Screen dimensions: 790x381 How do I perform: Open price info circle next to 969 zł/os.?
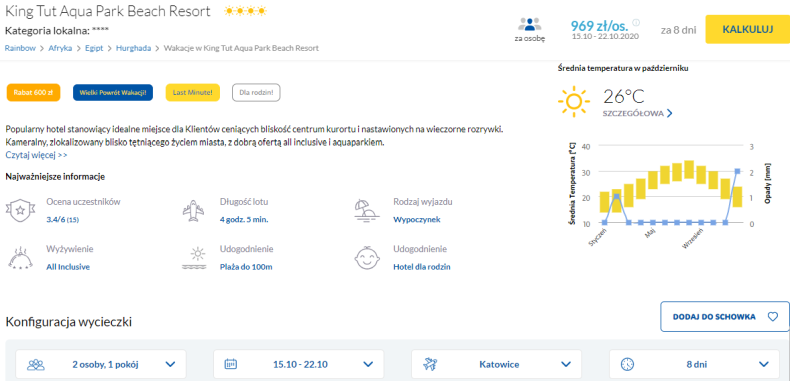point(636,23)
